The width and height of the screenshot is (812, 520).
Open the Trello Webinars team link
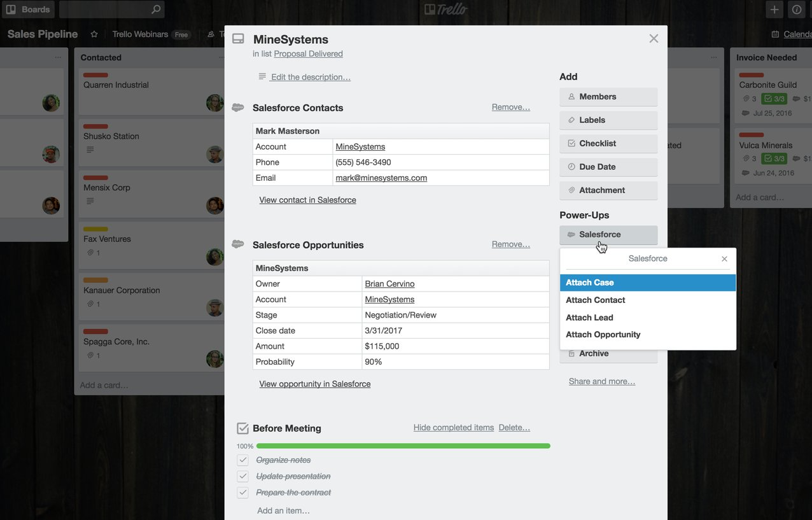tap(141, 34)
